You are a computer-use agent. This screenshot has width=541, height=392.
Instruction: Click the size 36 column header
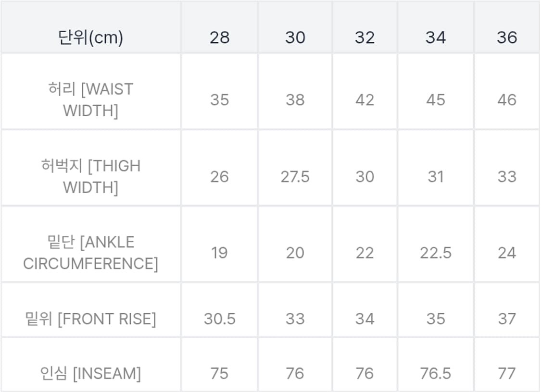pyautogui.click(x=507, y=37)
